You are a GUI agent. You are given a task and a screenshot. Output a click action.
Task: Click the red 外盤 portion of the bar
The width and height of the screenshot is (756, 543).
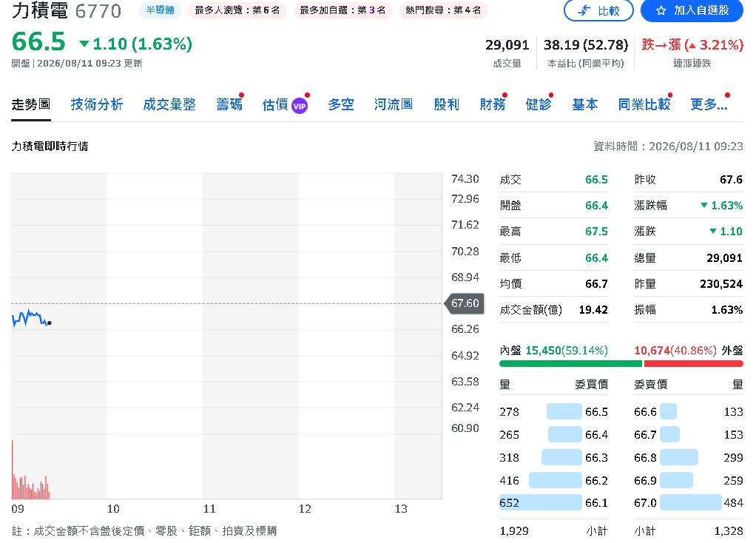point(694,364)
